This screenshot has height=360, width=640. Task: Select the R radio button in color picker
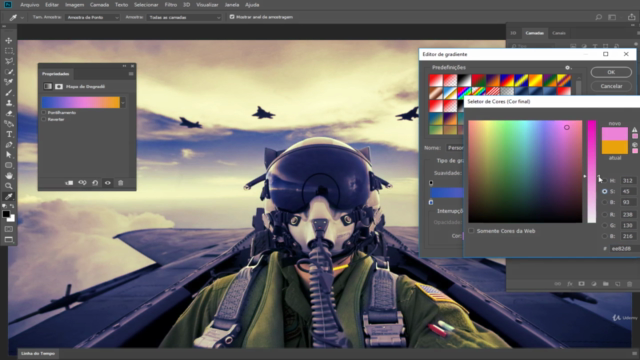(604, 214)
